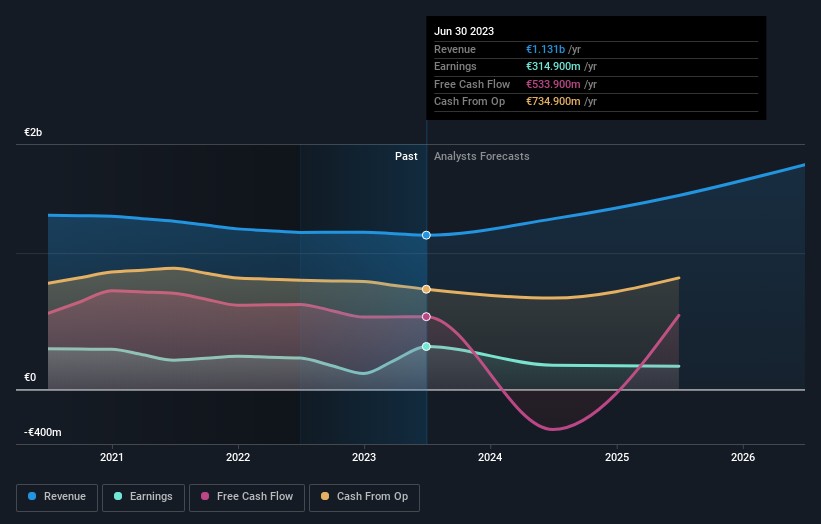This screenshot has width=821, height=524.
Task: Click the 2021 x-axis label
Action: pos(112,458)
